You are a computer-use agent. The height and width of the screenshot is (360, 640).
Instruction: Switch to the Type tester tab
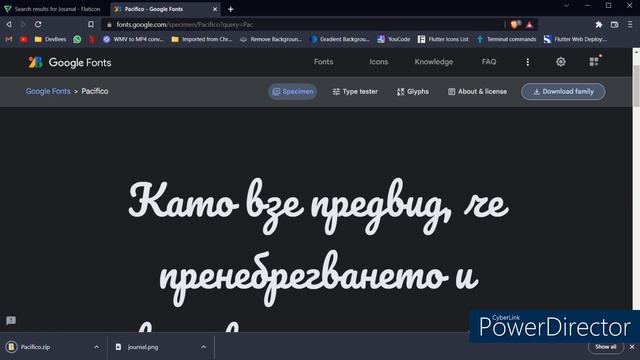[x=355, y=91]
